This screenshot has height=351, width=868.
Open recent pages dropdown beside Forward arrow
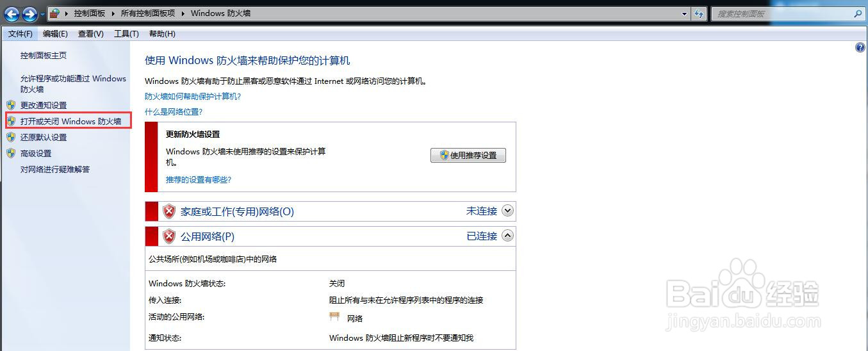[42, 14]
